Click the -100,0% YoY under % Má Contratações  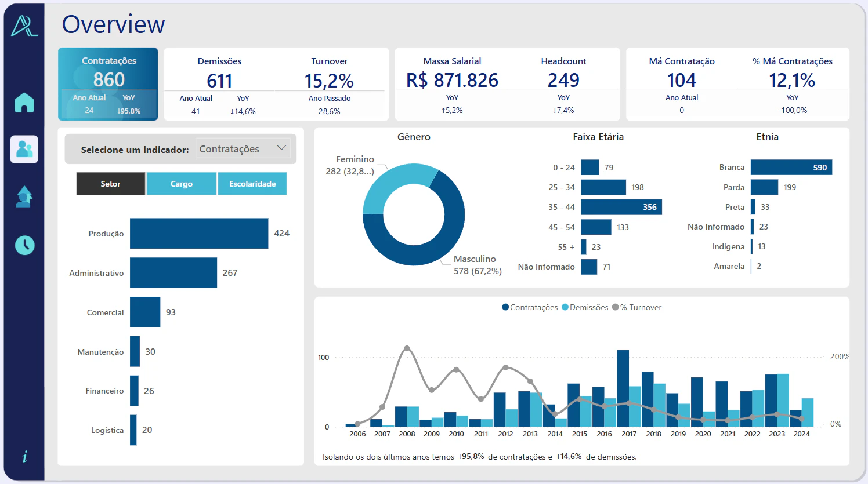793,110
